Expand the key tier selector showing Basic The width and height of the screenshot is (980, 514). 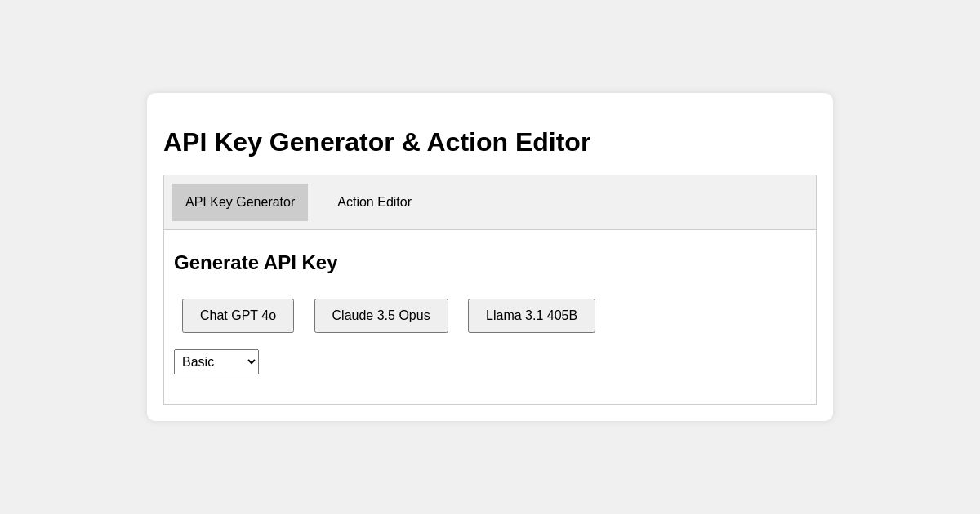pos(216,361)
